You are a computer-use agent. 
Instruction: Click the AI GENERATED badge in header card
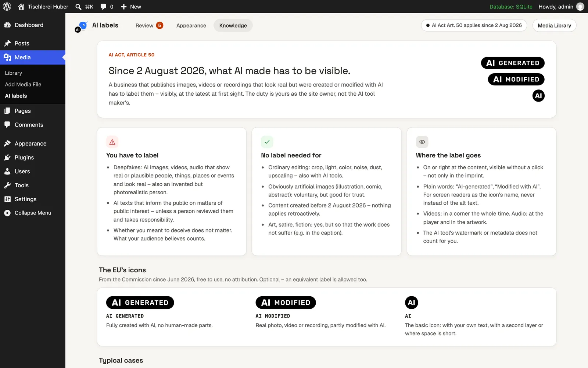[513, 63]
